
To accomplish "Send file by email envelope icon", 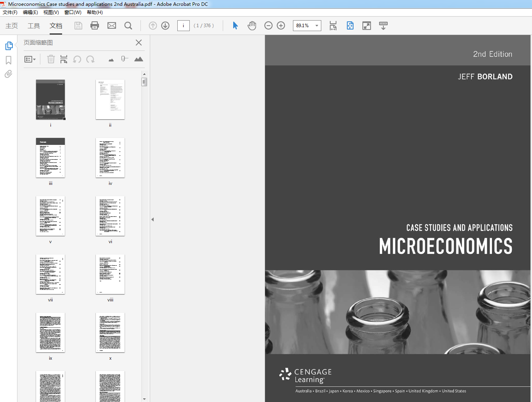I will coord(112,26).
